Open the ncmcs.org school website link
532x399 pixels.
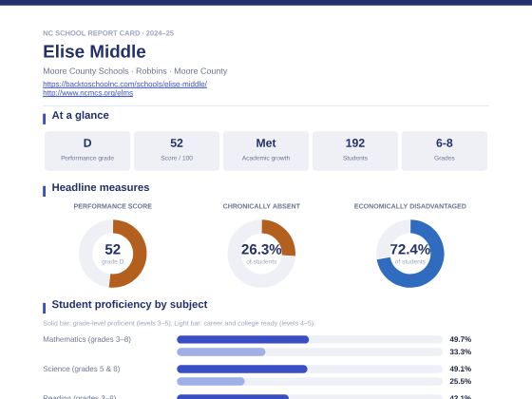pyautogui.click(x=87, y=93)
